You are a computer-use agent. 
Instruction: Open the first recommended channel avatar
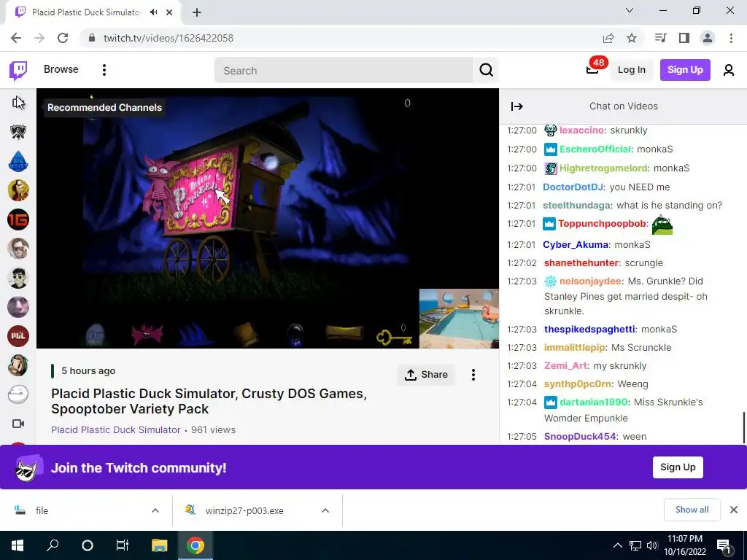(18, 132)
